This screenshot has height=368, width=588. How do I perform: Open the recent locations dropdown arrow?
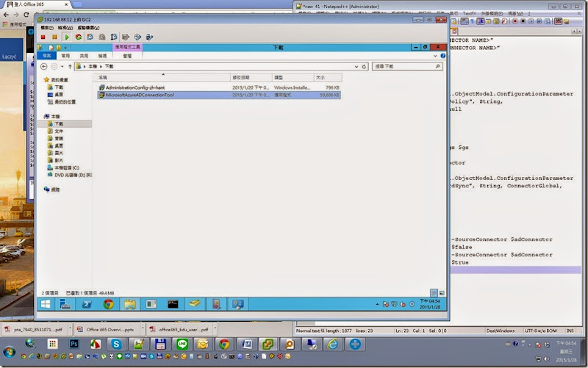(62, 66)
